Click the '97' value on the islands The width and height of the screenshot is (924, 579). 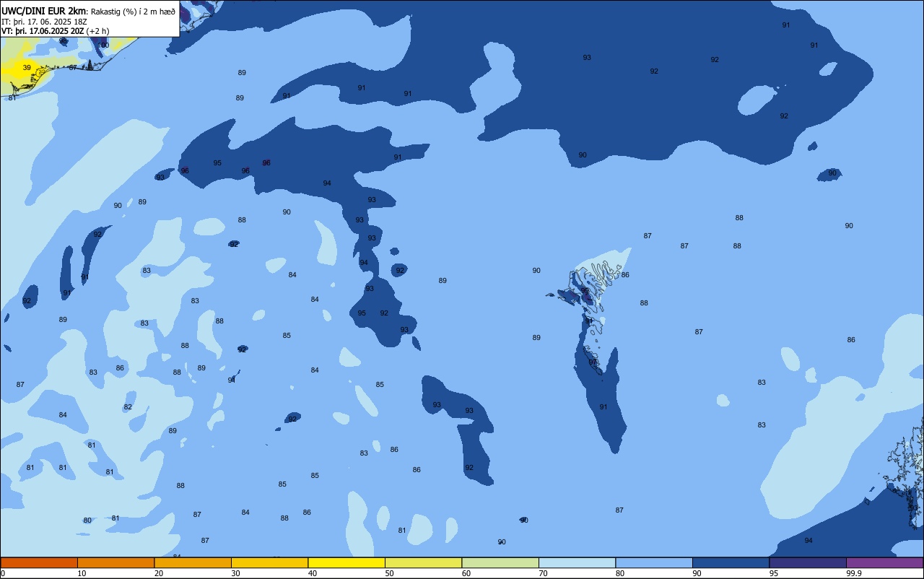click(593, 362)
